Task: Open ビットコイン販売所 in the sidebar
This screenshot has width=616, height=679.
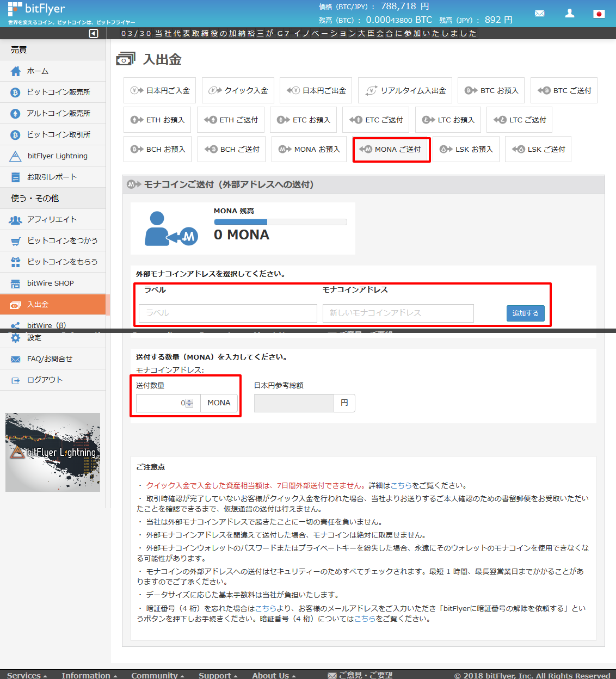Action: (53, 92)
